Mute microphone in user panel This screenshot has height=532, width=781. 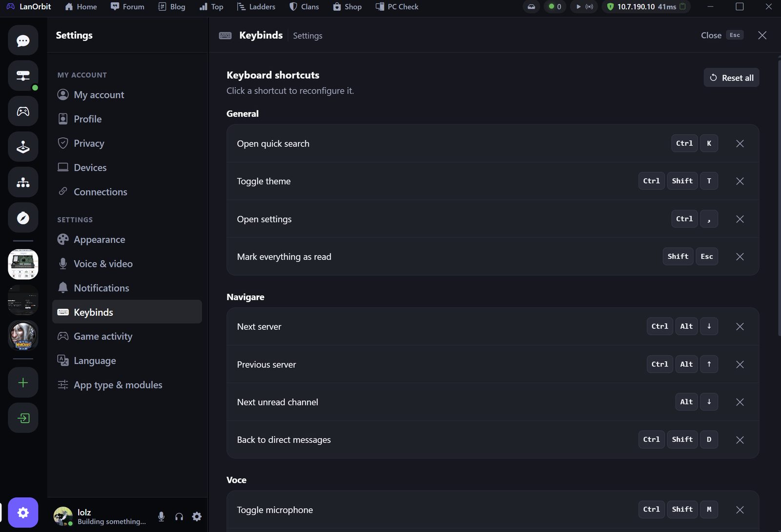click(161, 516)
